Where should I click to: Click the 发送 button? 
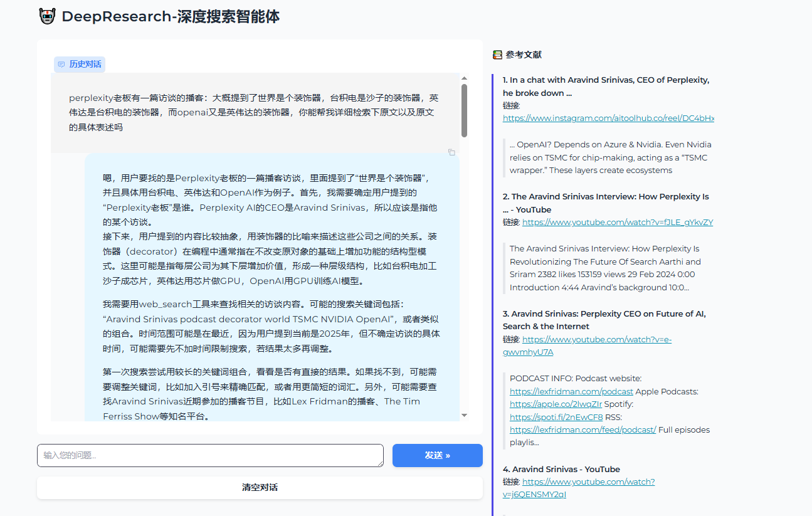pos(438,455)
